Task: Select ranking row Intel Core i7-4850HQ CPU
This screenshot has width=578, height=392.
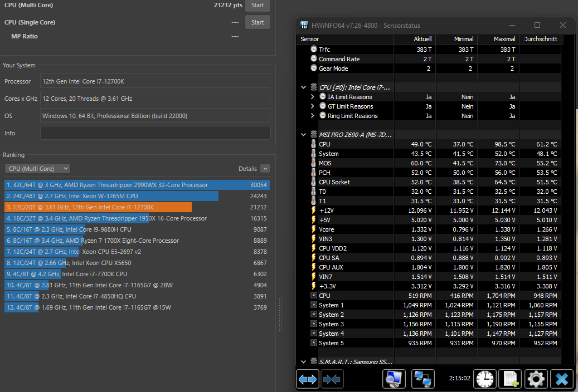Action: coord(137,296)
